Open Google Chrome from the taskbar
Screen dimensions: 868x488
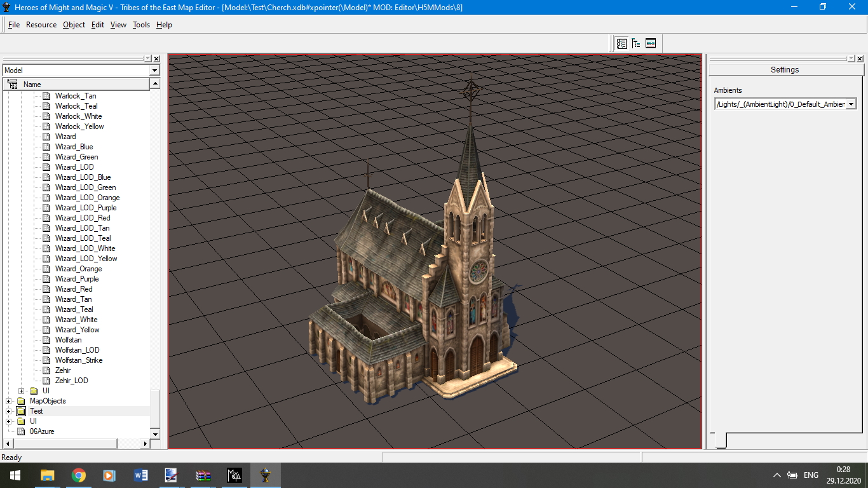79,475
